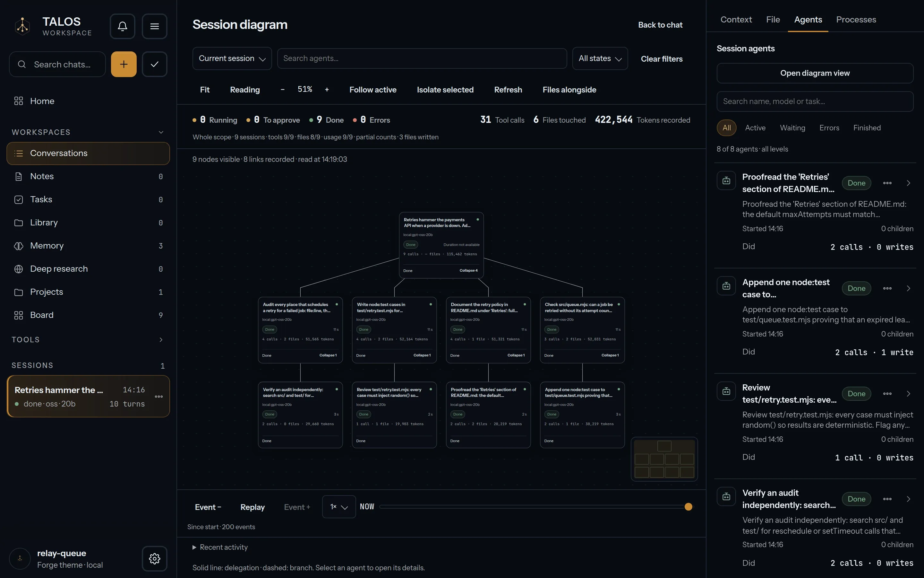Viewport: 924px width, 578px height.
Task: Open Deep research in sidebar
Action: [x=88, y=269]
